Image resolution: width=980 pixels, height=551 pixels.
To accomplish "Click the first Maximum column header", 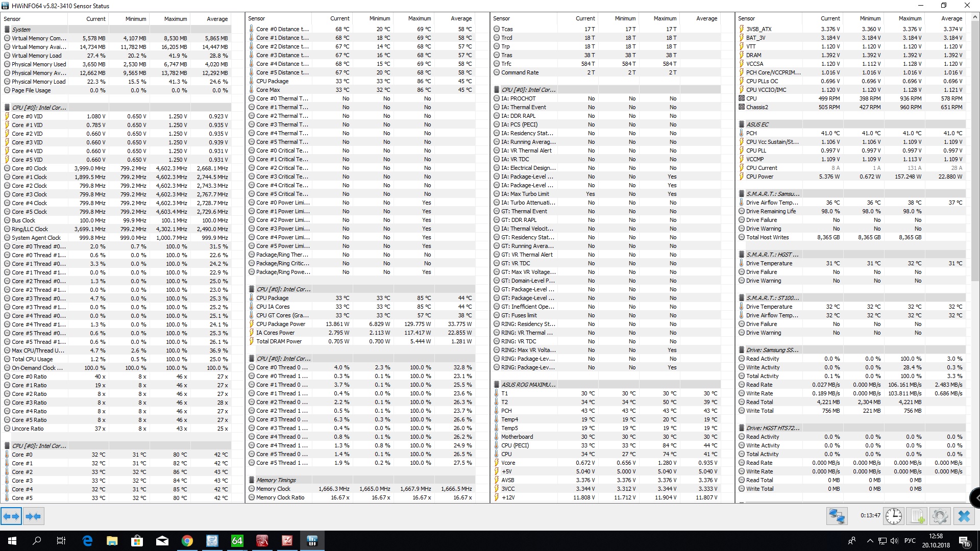I will [x=175, y=19].
